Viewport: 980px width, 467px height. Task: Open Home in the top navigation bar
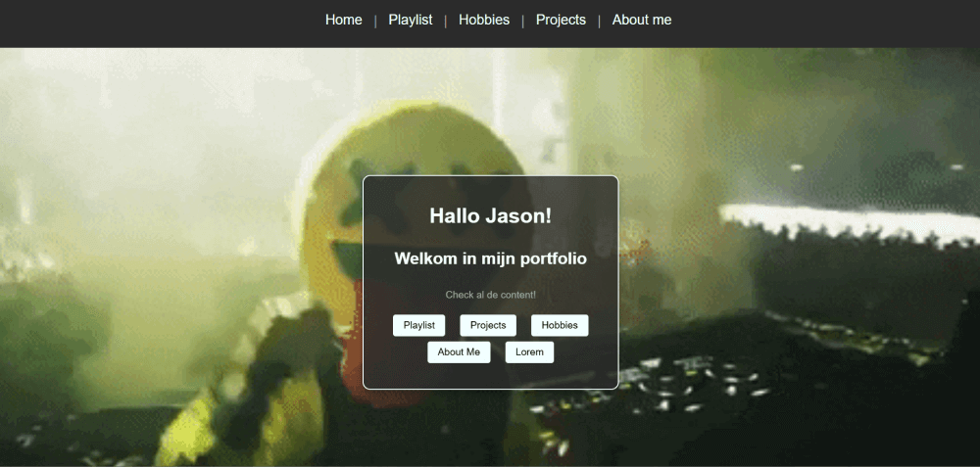tap(343, 20)
